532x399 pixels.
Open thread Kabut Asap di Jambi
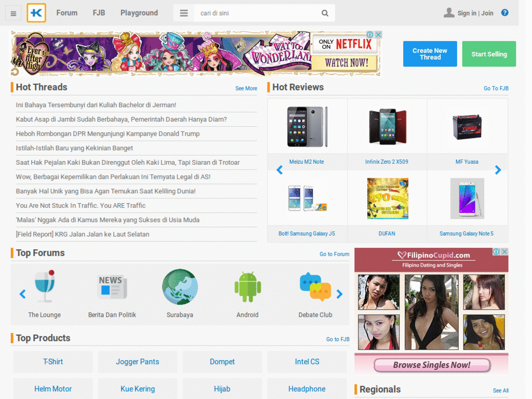coord(121,119)
